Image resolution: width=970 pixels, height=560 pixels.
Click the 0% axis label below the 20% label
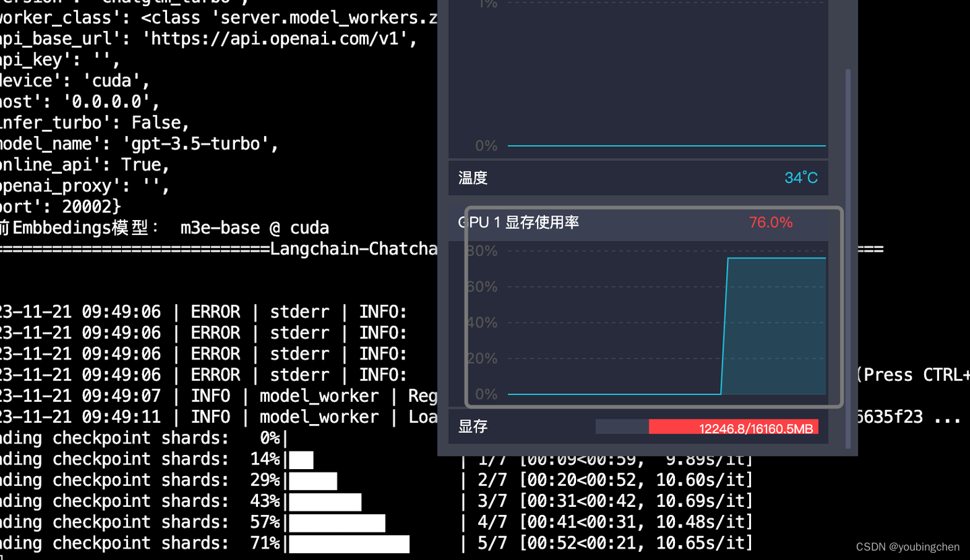(486, 394)
